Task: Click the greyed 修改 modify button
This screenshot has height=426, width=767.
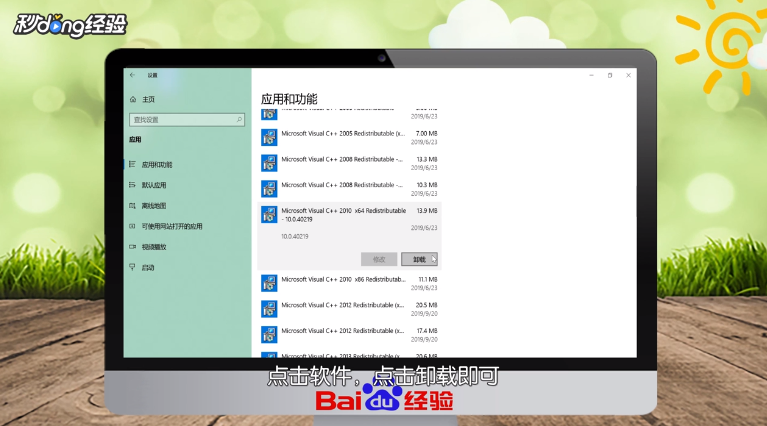Action: coord(379,259)
